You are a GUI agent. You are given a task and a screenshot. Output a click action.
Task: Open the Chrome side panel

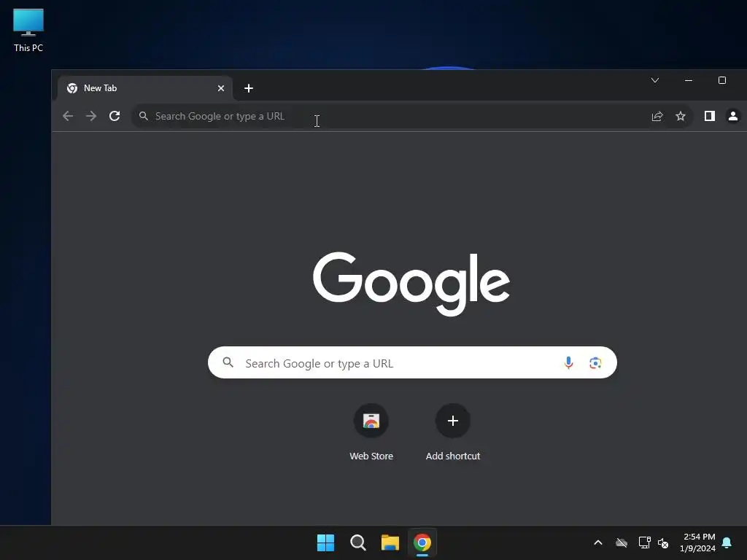coord(710,116)
